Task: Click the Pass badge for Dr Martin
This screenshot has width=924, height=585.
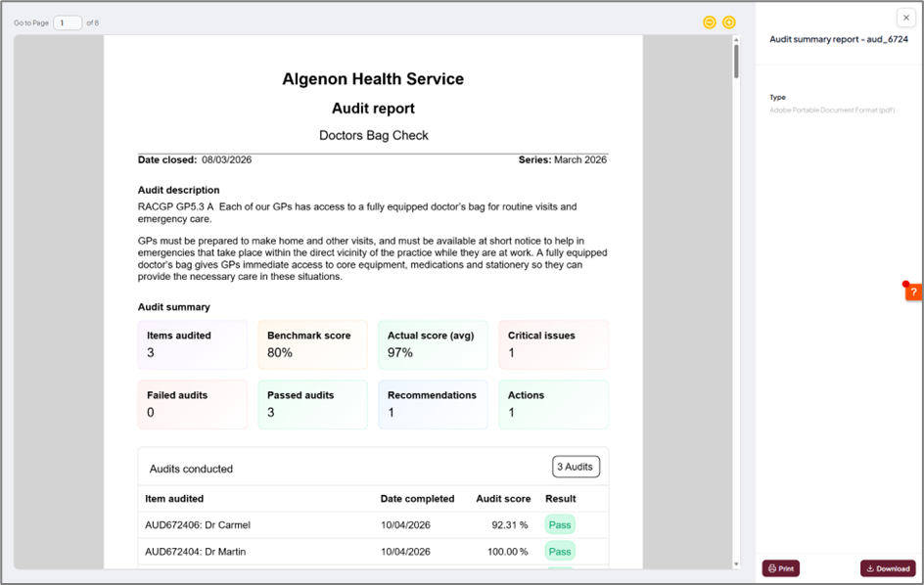Action: tap(560, 552)
